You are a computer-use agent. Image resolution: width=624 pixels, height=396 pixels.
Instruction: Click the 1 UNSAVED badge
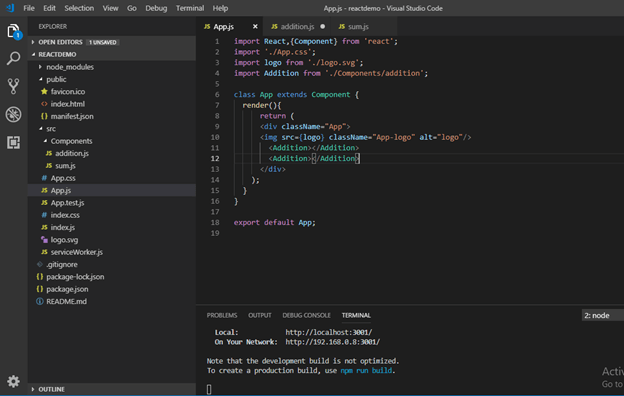(x=103, y=42)
